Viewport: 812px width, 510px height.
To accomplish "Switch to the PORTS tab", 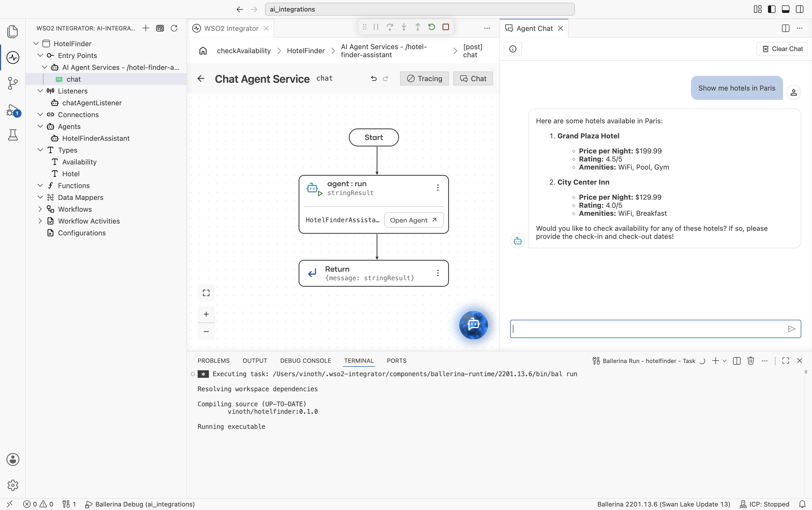I will (x=396, y=361).
